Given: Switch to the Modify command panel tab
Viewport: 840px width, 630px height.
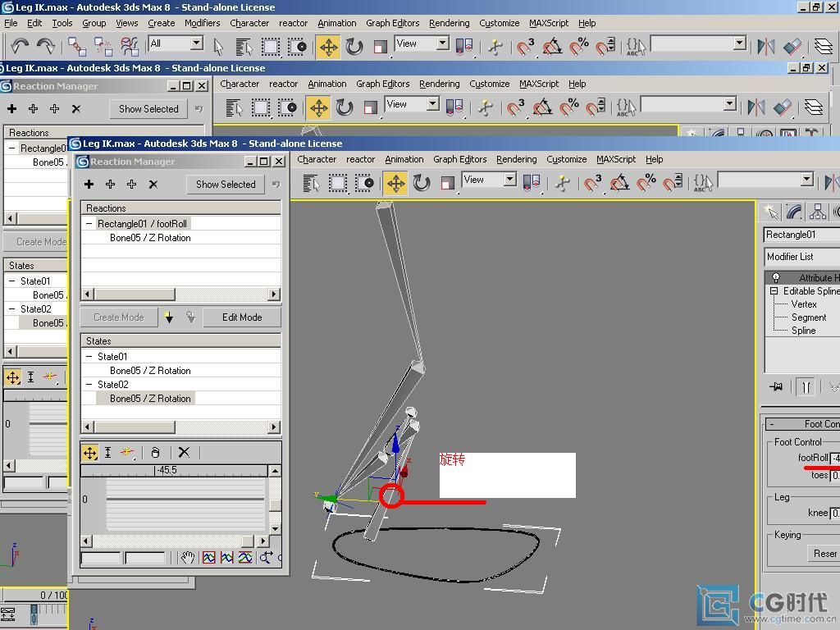Looking at the screenshot, I should tap(794, 212).
